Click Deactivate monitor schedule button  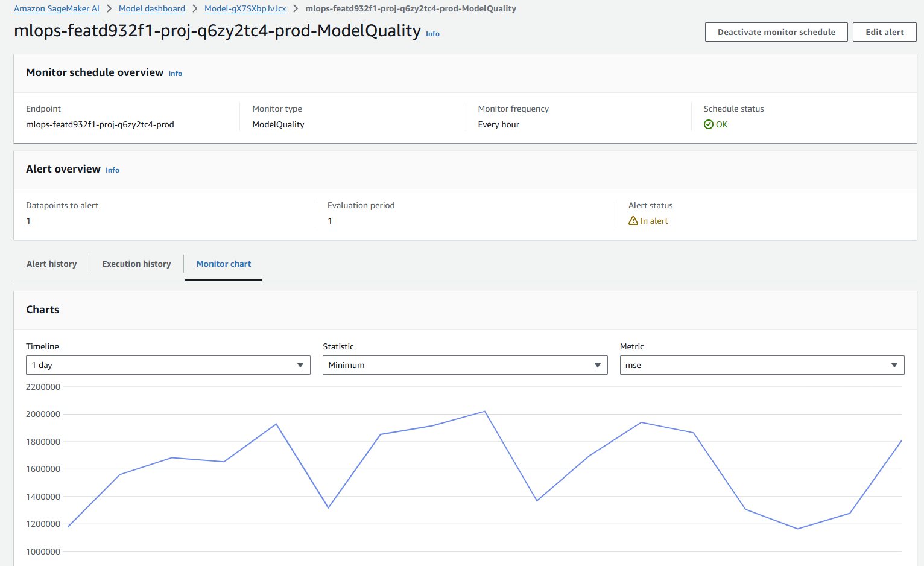pos(776,32)
